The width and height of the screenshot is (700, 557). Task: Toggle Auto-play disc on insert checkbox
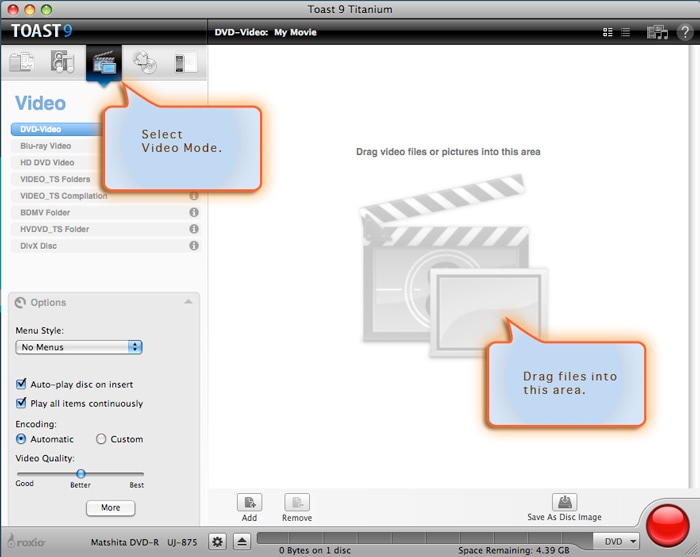coord(21,384)
